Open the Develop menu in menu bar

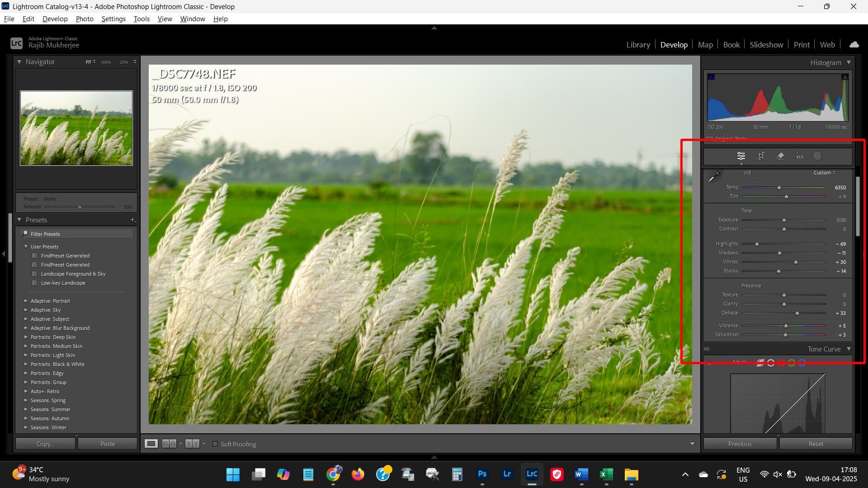click(55, 19)
